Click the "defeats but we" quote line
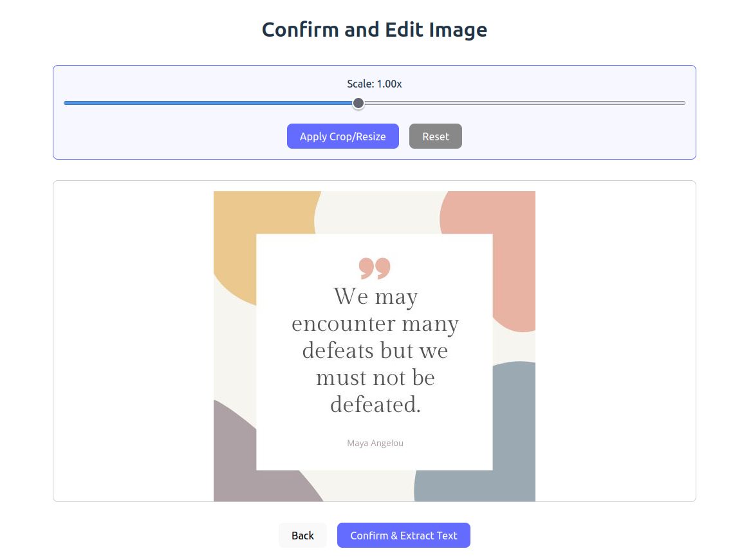Screen dimensions: 733x560 (375, 350)
